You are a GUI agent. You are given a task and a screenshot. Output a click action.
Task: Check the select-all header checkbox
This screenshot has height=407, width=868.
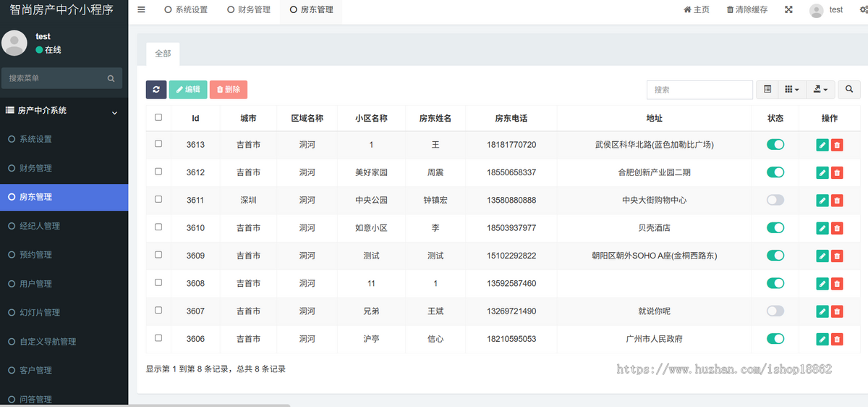pyautogui.click(x=158, y=117)
